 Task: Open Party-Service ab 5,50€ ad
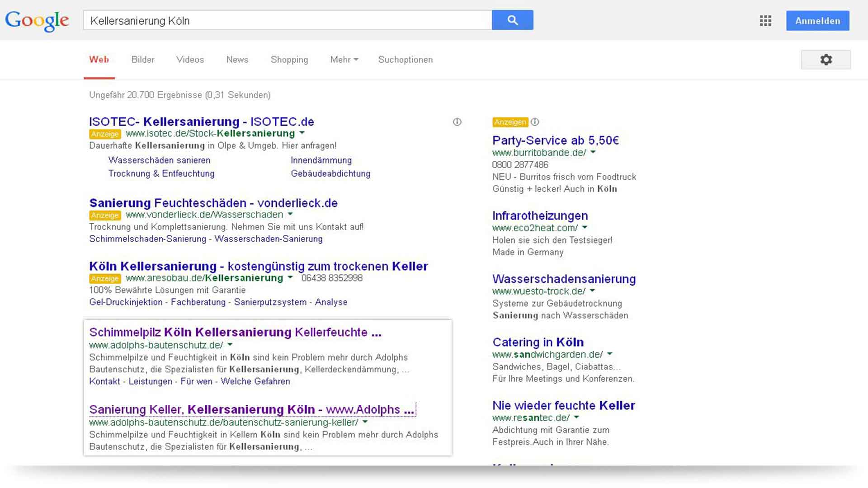click(556, 141)
